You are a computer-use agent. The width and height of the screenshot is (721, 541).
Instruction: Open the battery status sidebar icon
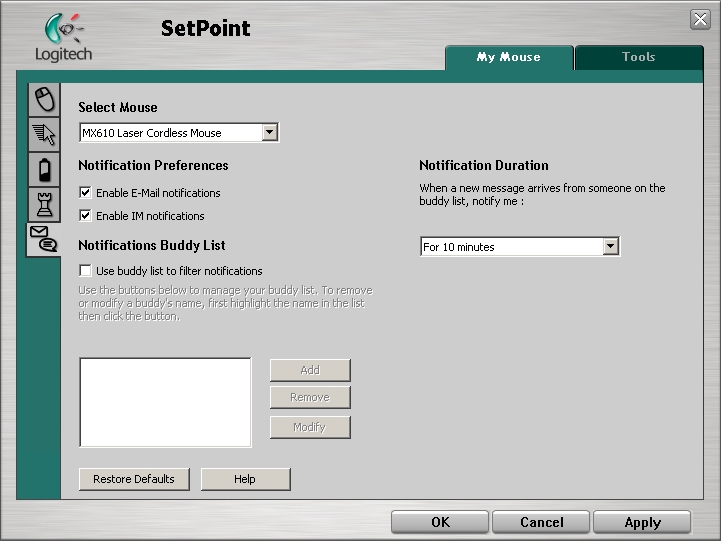(43, 168)
